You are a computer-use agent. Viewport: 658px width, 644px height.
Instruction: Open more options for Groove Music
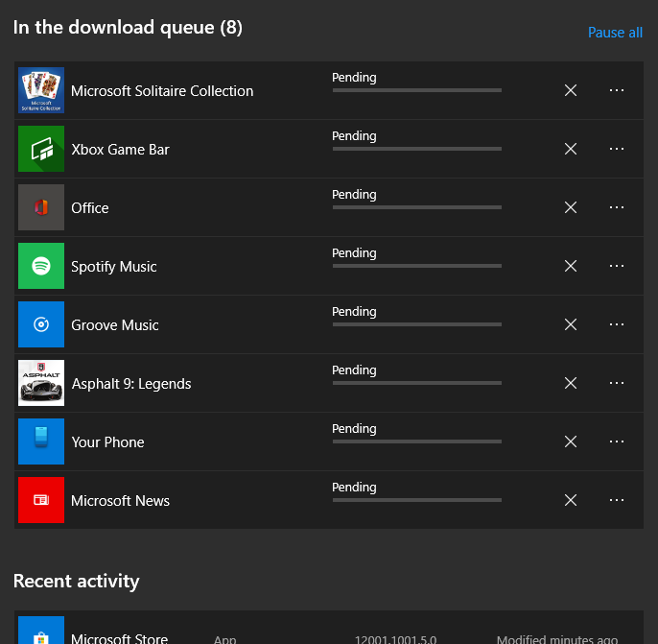617,324
